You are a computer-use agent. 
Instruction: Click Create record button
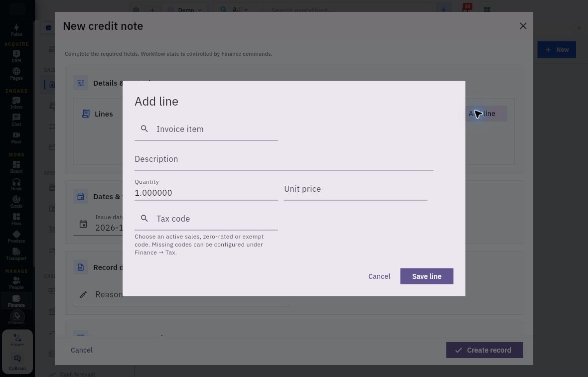click(484, 350)
